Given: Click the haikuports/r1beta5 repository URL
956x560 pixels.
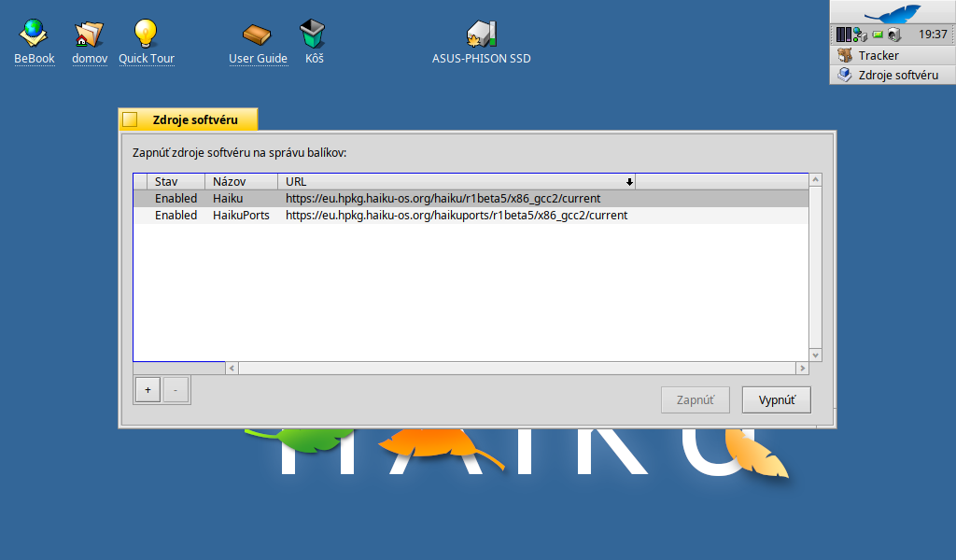Looking at the screenshot, I should tap(456, 215).
